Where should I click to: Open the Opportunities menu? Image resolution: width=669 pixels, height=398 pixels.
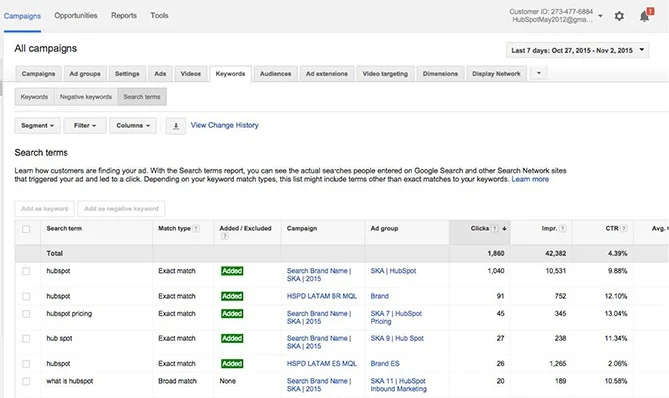76,15
